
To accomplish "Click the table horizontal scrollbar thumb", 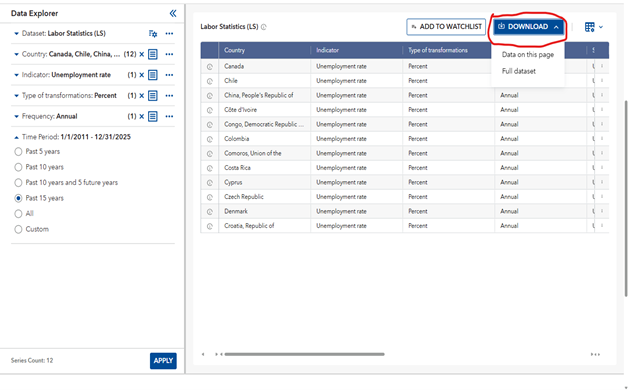I will point(304,354).
